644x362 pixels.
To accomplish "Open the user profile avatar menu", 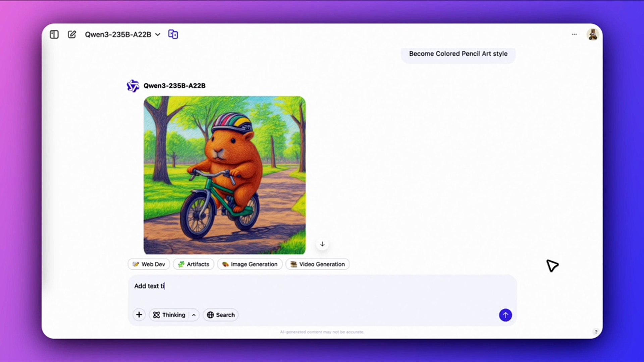I will 592,34.
